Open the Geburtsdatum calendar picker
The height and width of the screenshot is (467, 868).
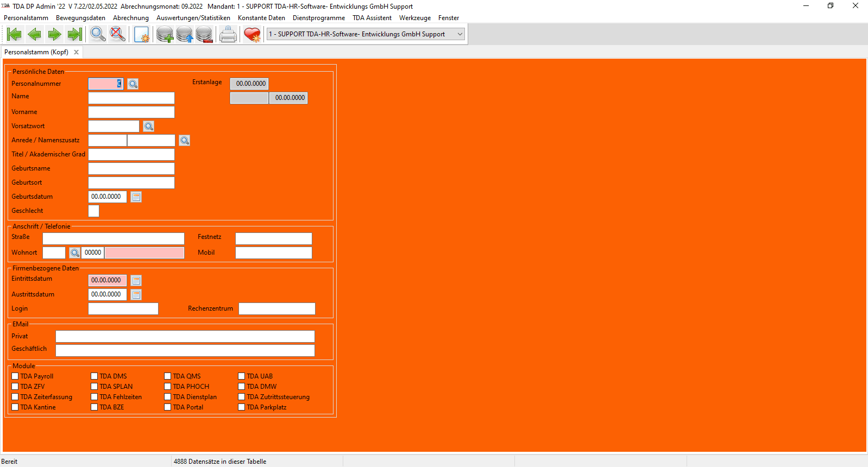tap(136, 197)
